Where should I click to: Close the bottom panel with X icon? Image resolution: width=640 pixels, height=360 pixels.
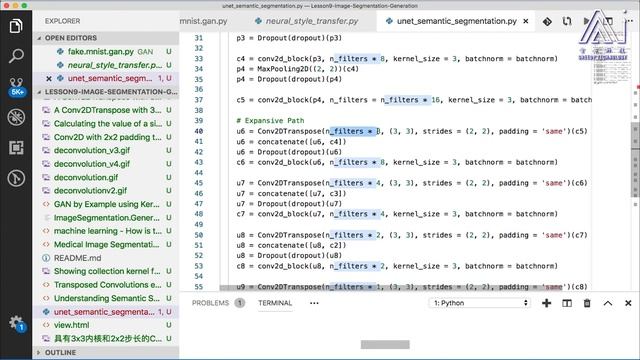628,303
